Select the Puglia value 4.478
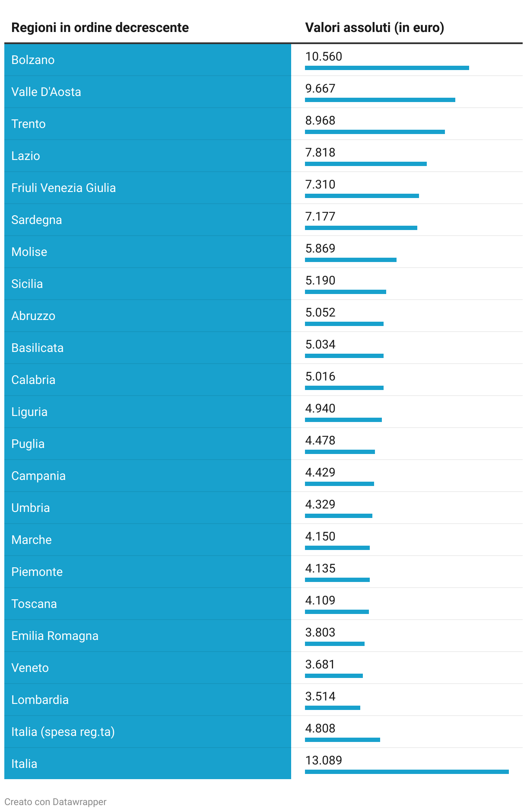 320,441
